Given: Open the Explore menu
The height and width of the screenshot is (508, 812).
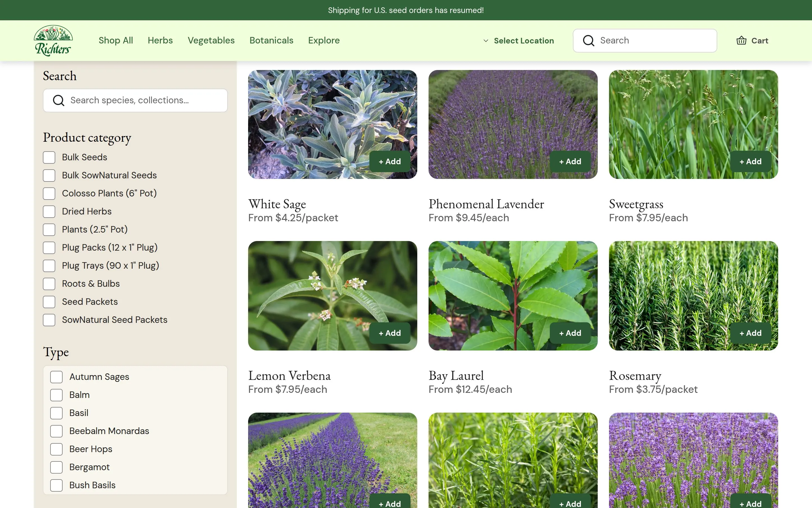Looking at the screenshot, I should [324, 40].
